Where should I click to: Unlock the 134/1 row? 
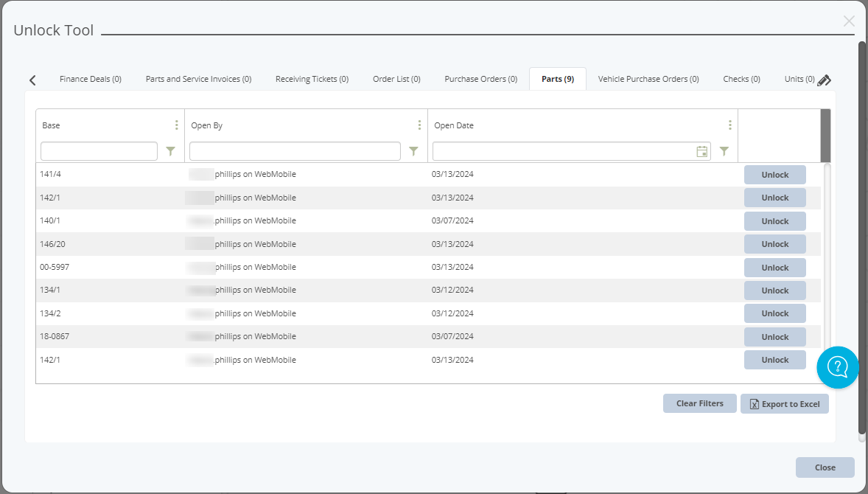point(774,291)
